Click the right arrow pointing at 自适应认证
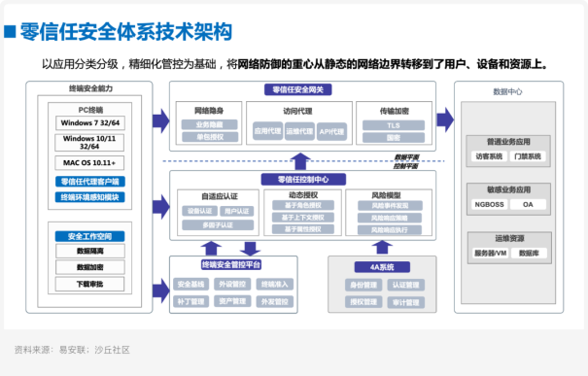 (161, 207)
